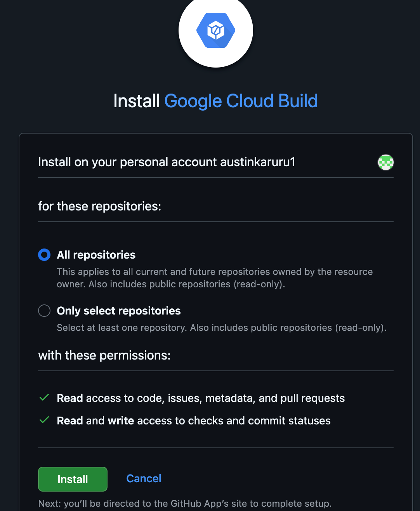
Task: Click the avatar icon at the top right of the card
Action: pos(385,162)
